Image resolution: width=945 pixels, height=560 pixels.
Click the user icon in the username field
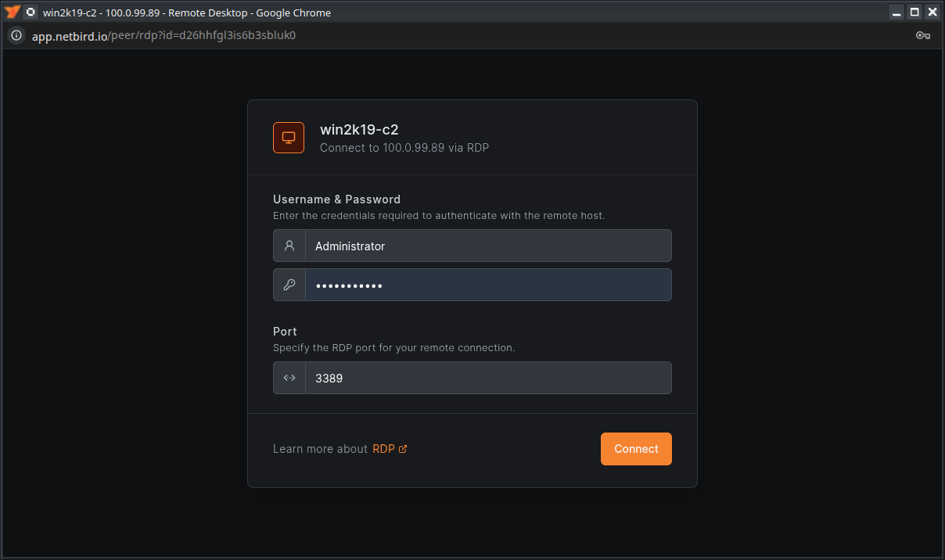click(x=288, y=245)
